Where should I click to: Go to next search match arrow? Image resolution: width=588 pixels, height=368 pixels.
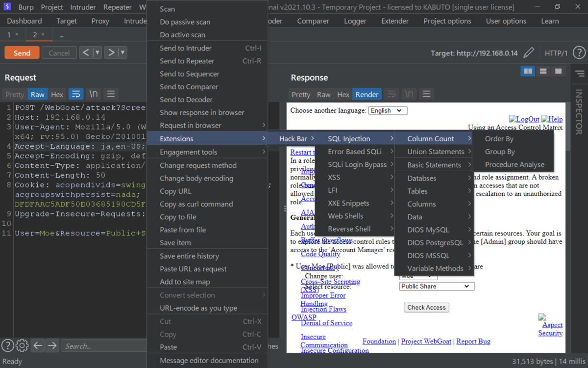52,346
